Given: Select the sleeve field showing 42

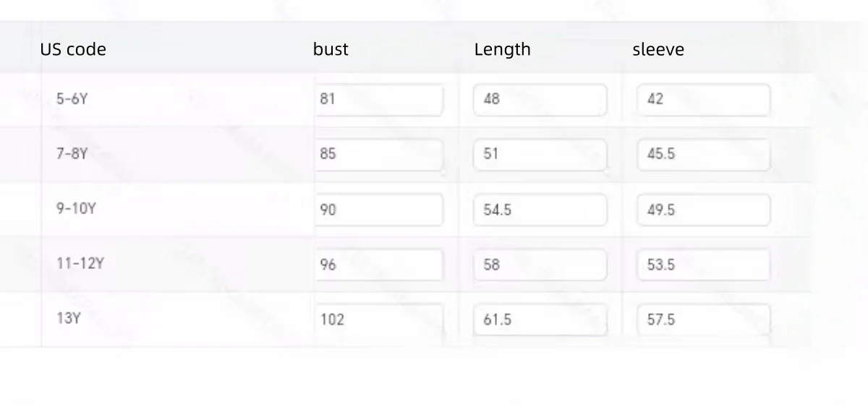Looking at the screenshot, I should point(703,100).
